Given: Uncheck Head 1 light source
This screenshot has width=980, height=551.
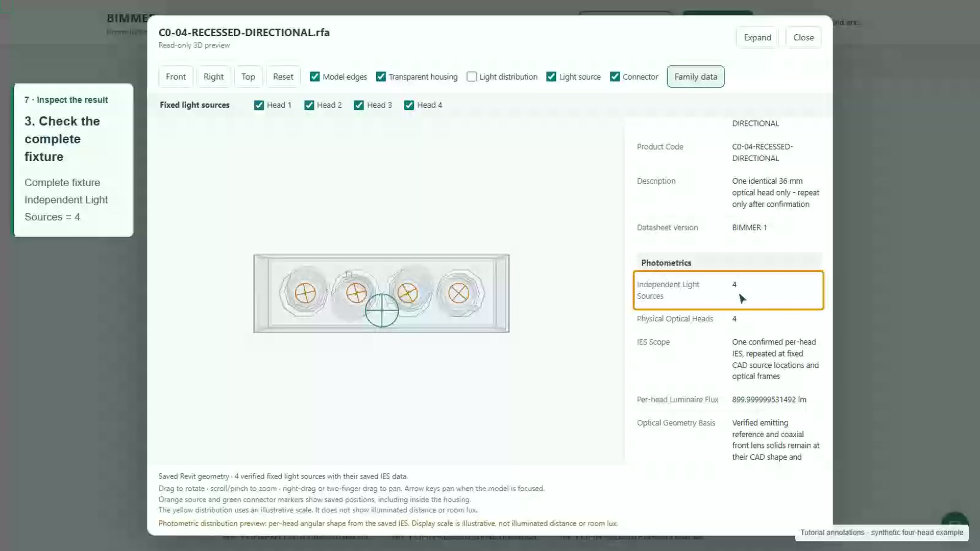Looking at the screenshot, I should [259, 105].
